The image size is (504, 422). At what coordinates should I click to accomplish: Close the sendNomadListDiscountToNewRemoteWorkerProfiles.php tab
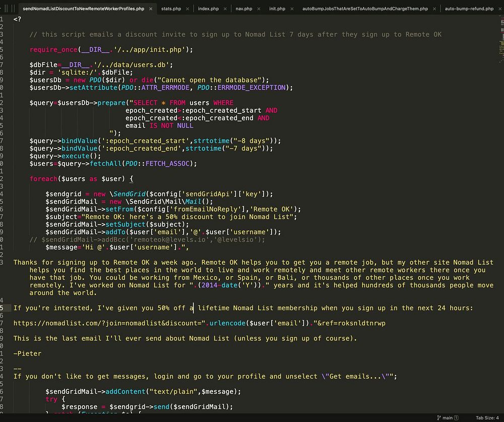[x=151, y=9]
